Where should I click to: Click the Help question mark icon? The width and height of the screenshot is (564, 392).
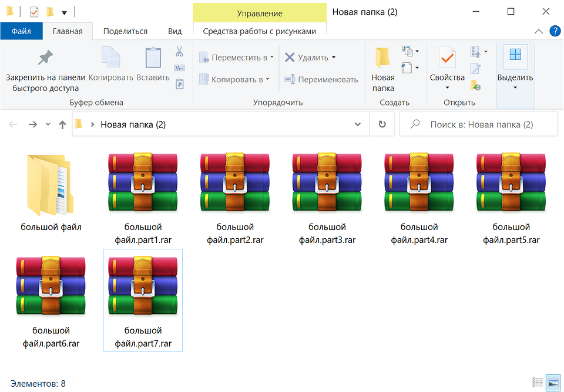click(x=555, y=31)
